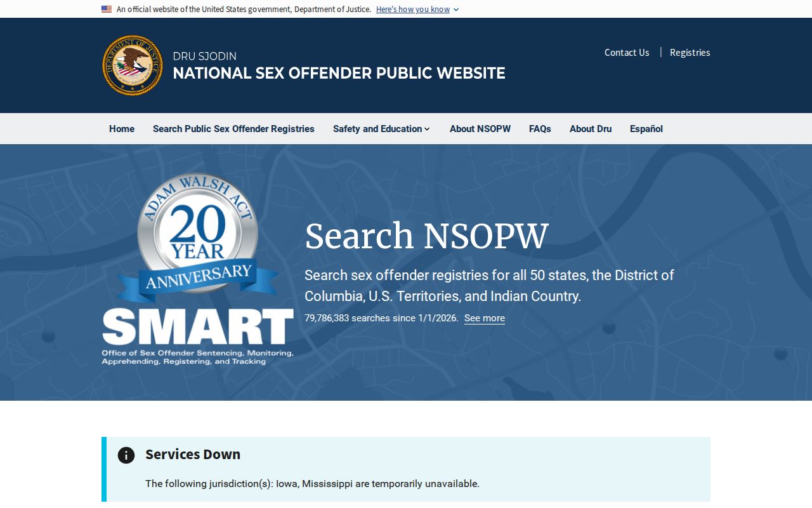Click the official government website notice text
The image size is (812, 508).
(244, 10)
